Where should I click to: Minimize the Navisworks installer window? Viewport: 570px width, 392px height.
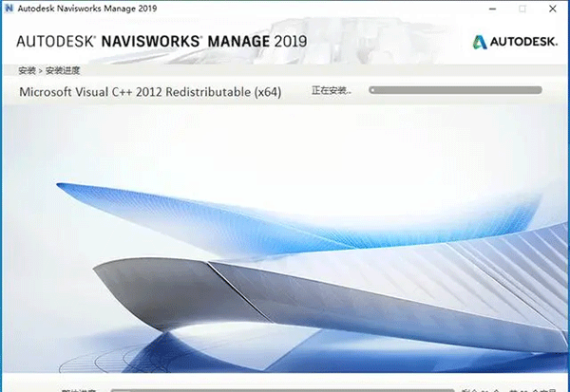tap(493, 9)
